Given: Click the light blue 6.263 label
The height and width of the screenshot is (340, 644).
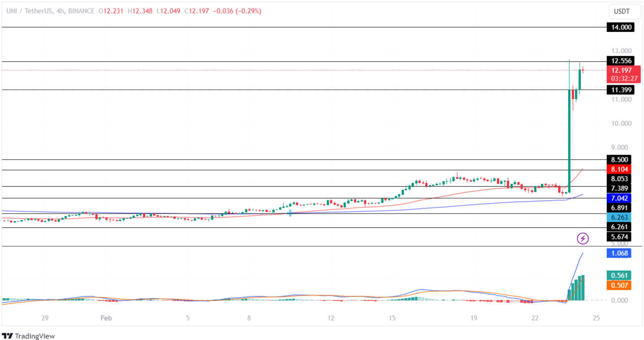Looking at the screenshot, I should pyautogui.click(x=619, y=217).
